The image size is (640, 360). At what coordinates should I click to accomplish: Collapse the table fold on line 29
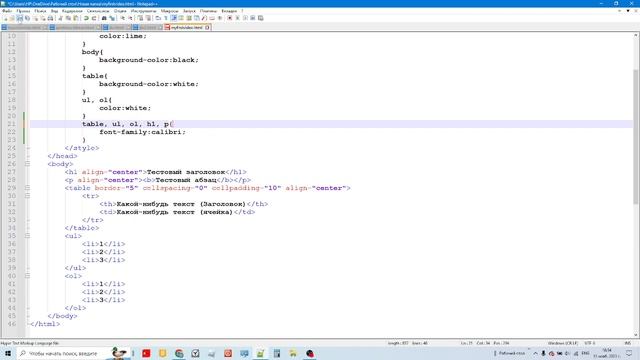(x=27, y=188)
